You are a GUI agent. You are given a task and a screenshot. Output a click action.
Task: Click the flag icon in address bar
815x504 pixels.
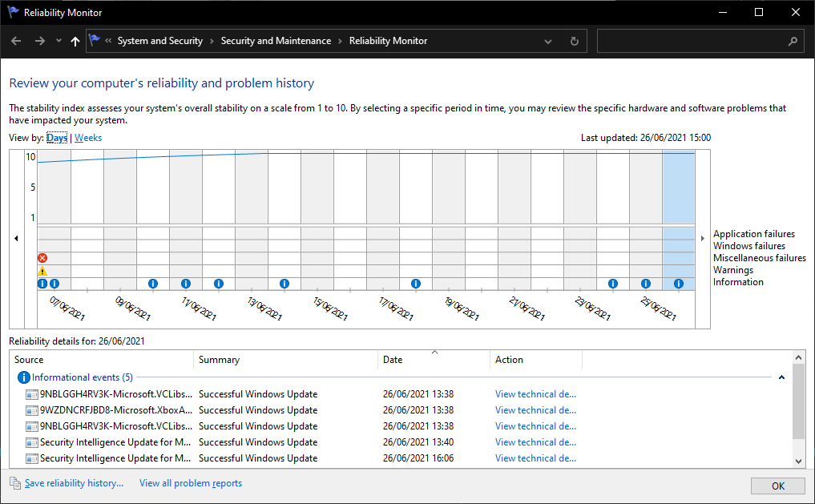coord(94,40)
